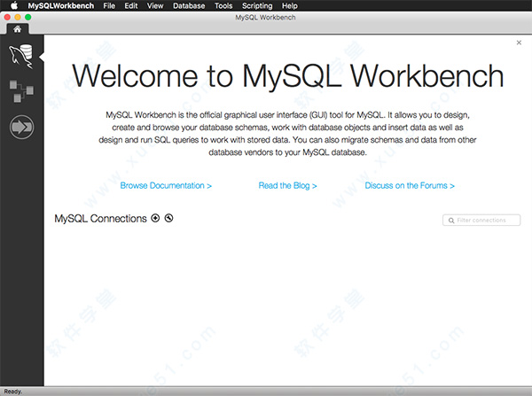Focus the Filter connections search field
The width and height of the screenshot is (532, 396).
pos(481,220)
